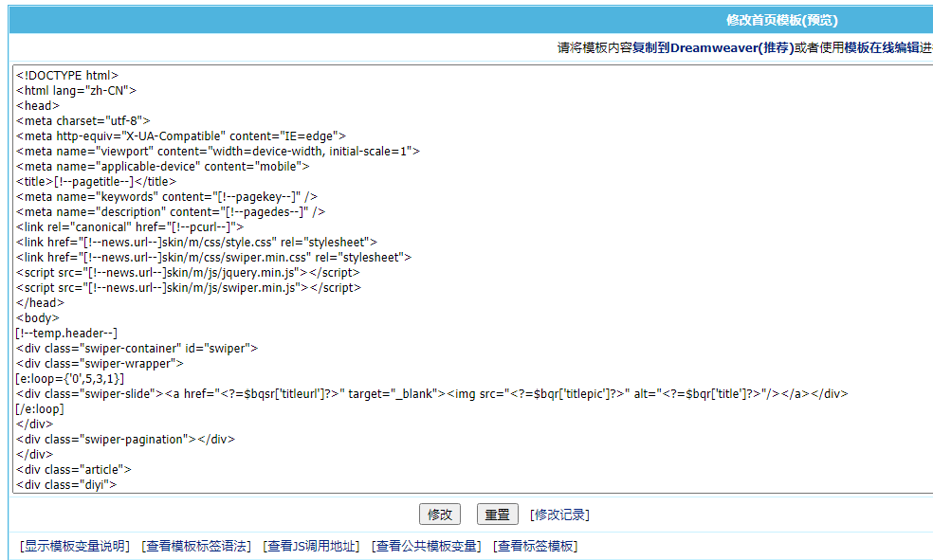Open 查看公共模板变量 link
933x560 pixels.
tap(427, 546)
